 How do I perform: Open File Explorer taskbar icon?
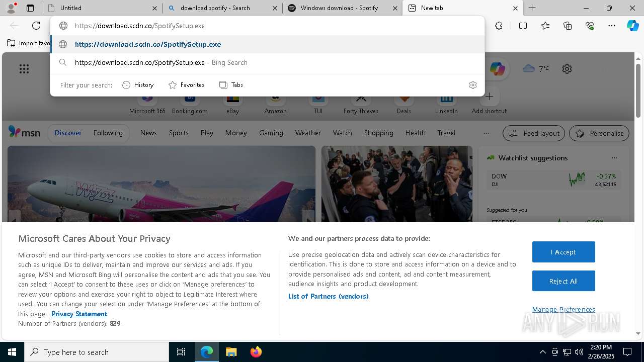231,352
